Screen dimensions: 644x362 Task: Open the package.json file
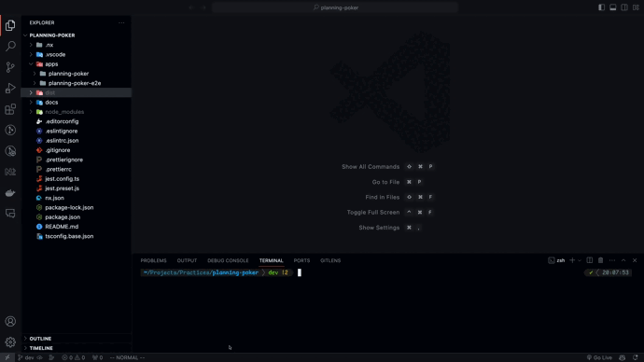point(77,217)
